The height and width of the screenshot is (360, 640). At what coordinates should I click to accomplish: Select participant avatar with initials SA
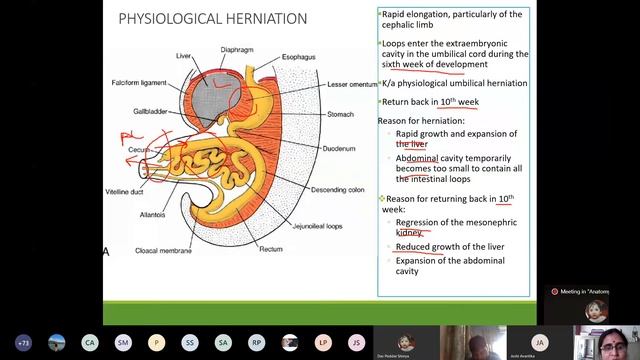click(x=223, y=343)
